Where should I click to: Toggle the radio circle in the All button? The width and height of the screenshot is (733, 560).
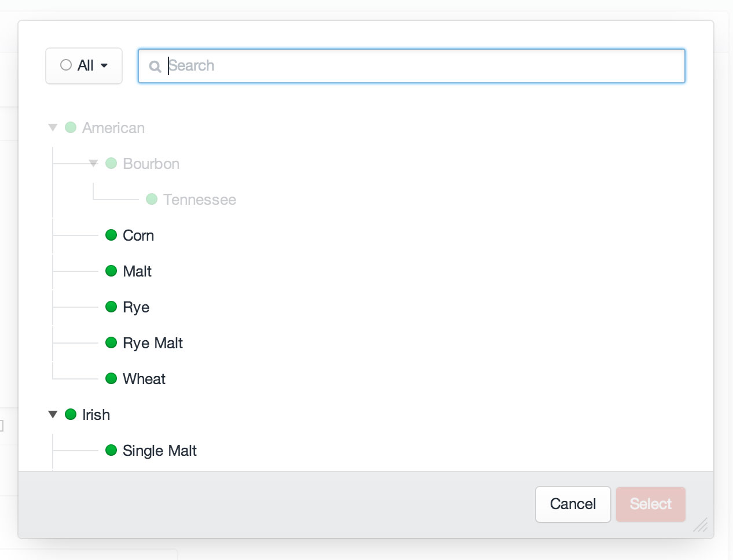click(x=65, y=65)
